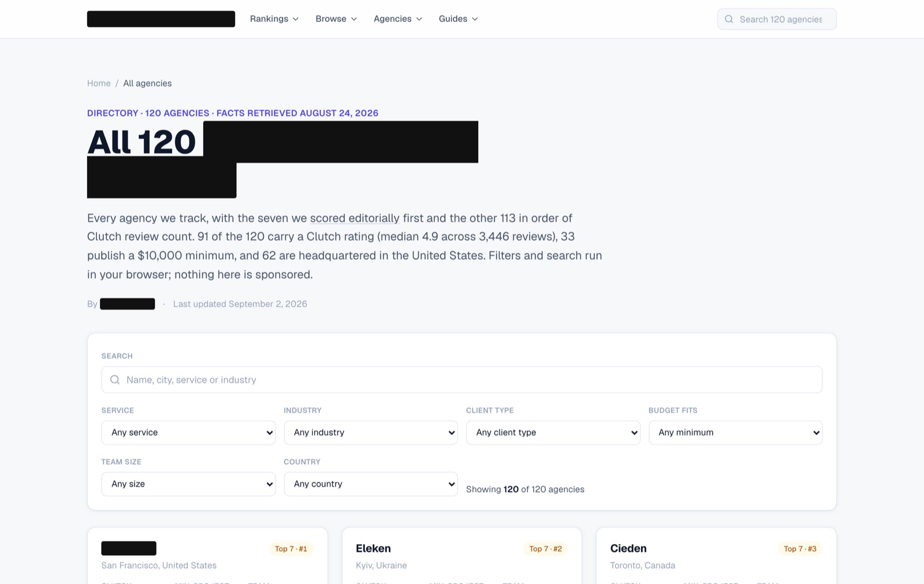Click the Showing 120 of 120 agencies text
Screen dimensions: 924x584
click(x=525, y=489)
